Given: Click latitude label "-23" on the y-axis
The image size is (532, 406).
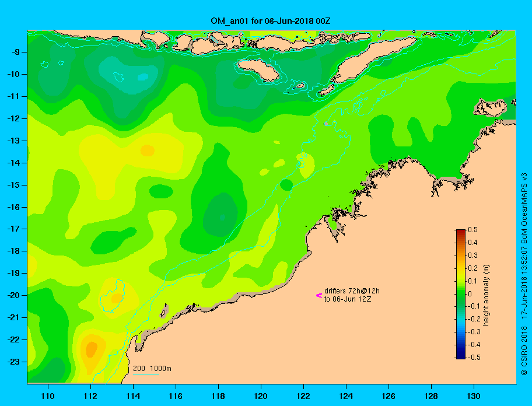Looking at the screenshot, I should point(14,362).
